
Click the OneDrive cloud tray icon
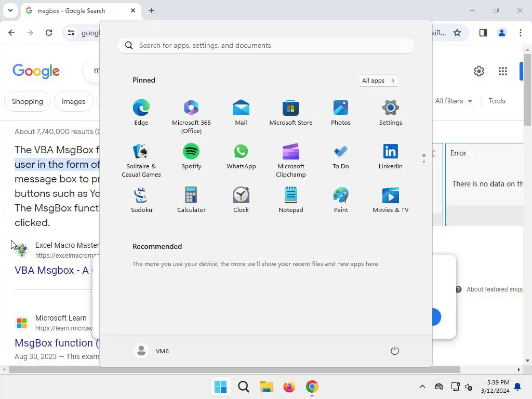click(x=439, y=387)
